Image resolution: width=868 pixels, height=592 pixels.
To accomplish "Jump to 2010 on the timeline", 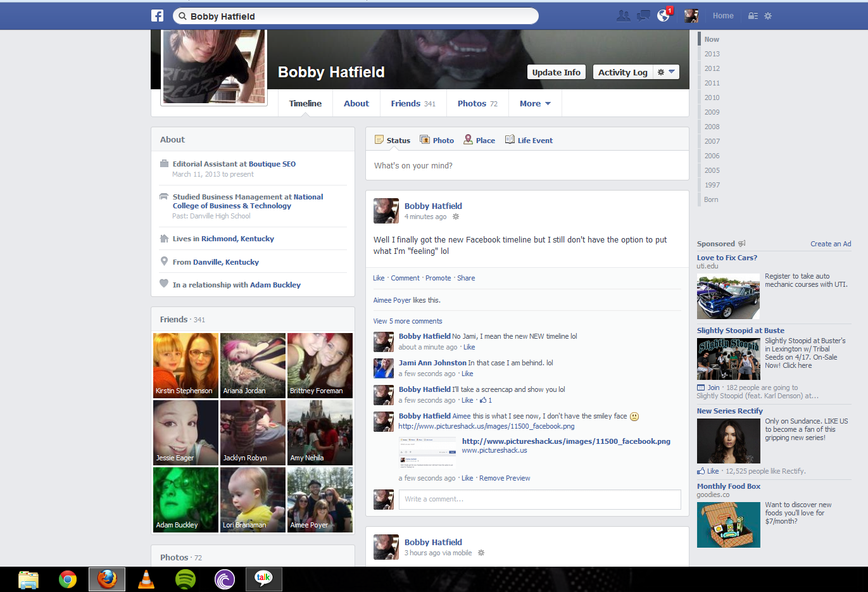I will click(x=712, y=98).
